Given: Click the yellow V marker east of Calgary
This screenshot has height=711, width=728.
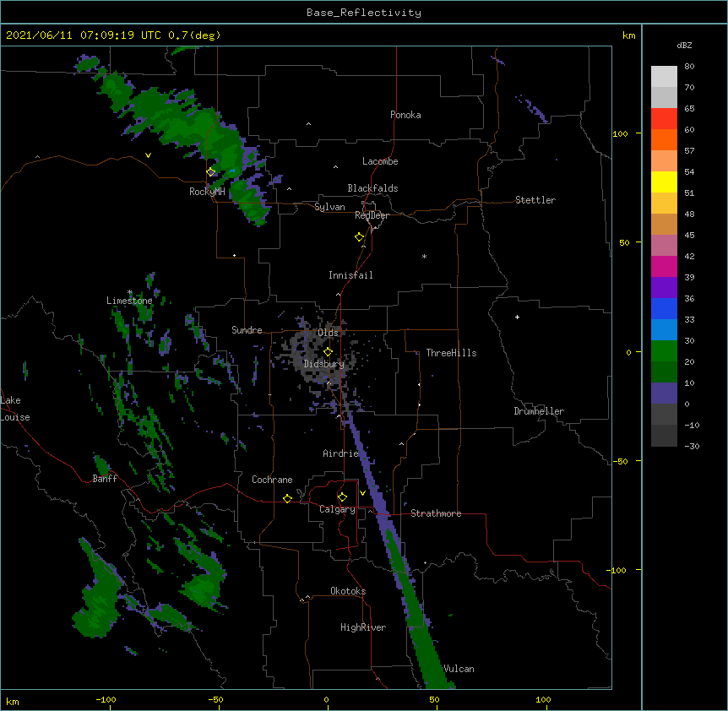Looking at the screenshot, I should coord(362,493).
